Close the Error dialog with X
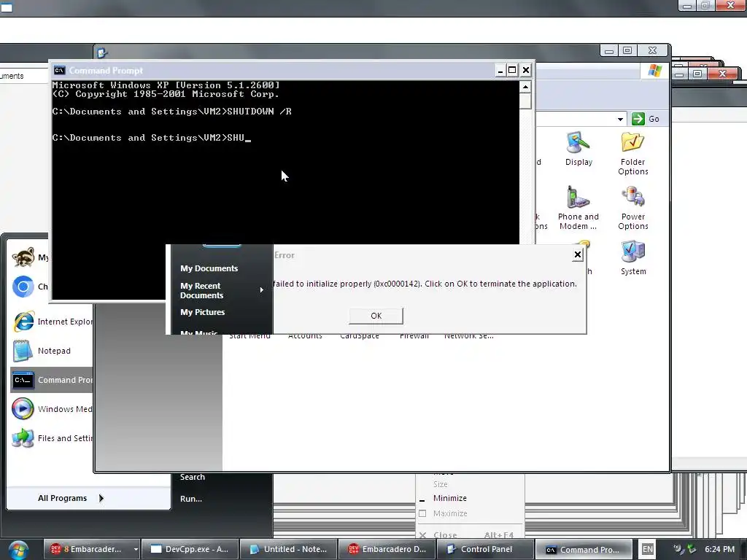Screen dimensions: 747x560 point(578,254)
